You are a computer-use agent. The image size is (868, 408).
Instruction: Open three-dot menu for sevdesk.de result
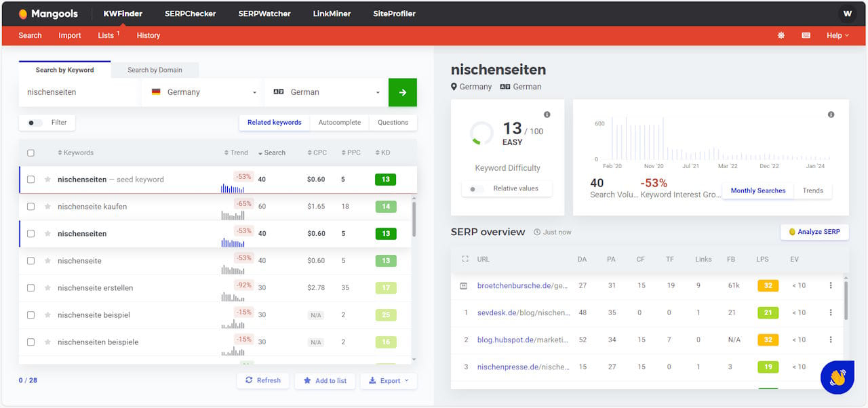click(x=831, y=312)
